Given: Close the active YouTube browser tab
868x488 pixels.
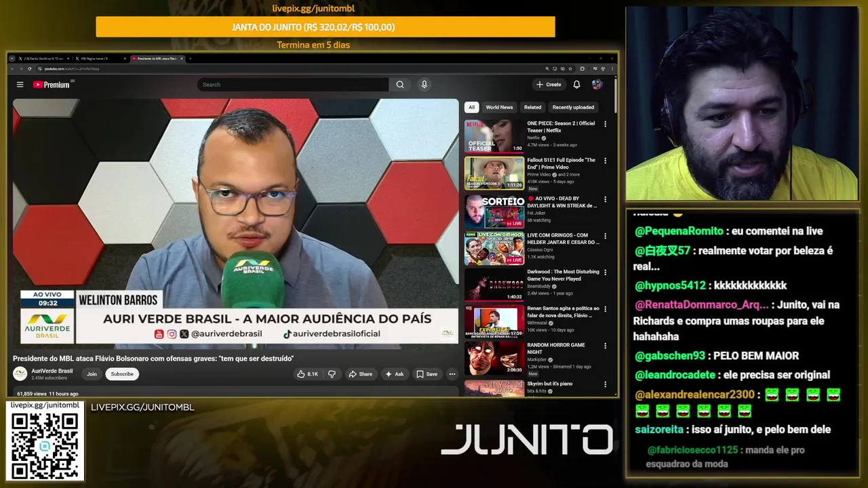Looking at the screenshot, I should tap(182, 58).
